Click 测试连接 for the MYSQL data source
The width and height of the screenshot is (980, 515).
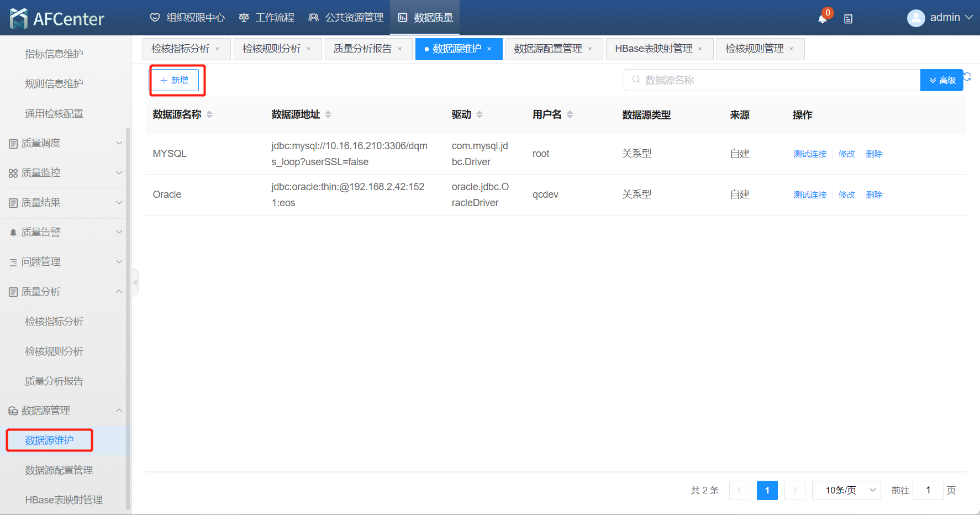[x=810, y=154]
